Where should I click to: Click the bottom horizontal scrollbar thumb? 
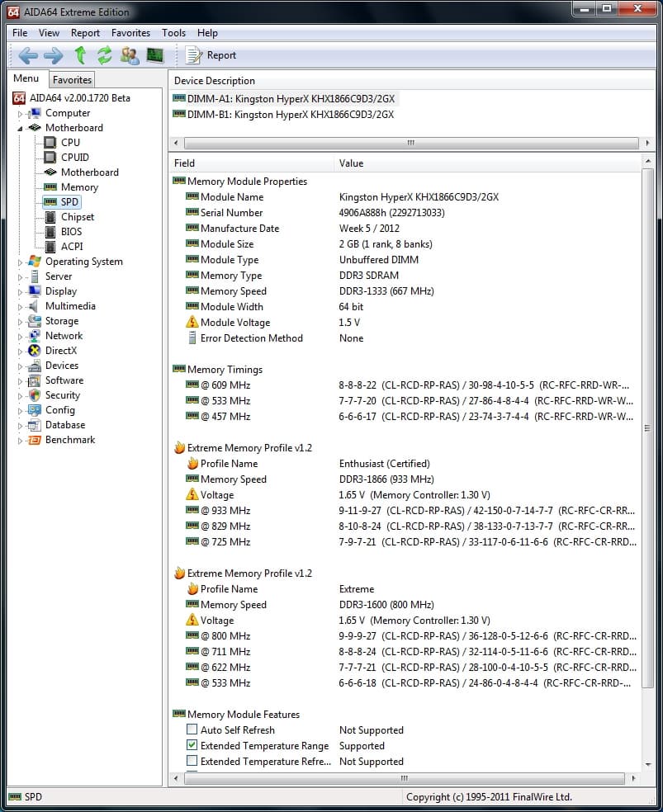(405, 778)
